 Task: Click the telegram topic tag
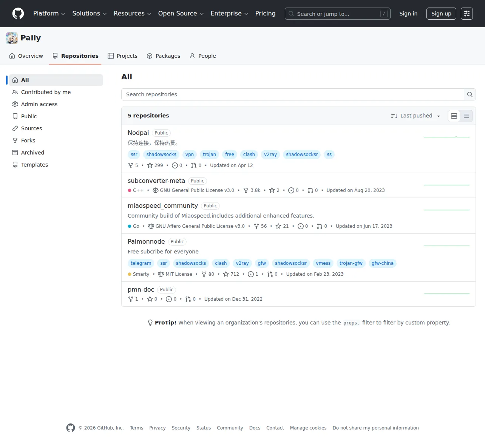pos(141,263)
